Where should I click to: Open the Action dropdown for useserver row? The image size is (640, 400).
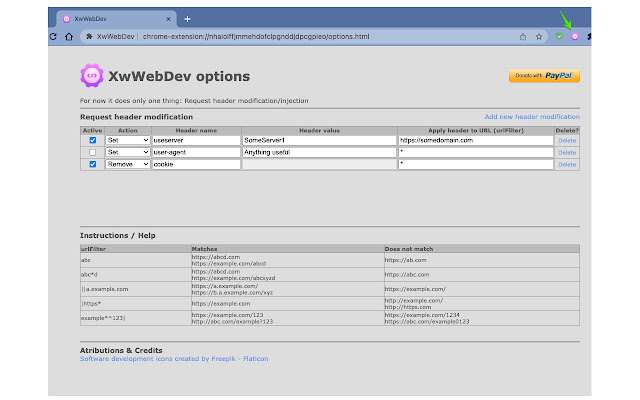pyautogui.click(x=128, y=140)
